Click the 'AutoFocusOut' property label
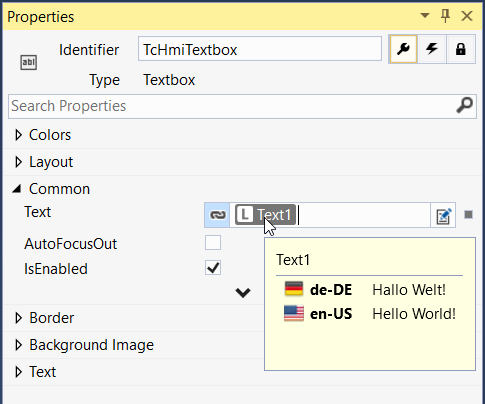 tap(70, 244)
